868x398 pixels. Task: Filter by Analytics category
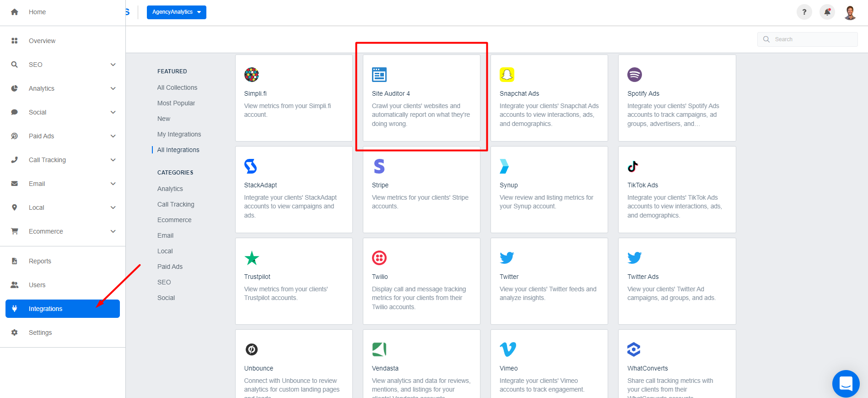pyautogui.click(x=170, y=189)
